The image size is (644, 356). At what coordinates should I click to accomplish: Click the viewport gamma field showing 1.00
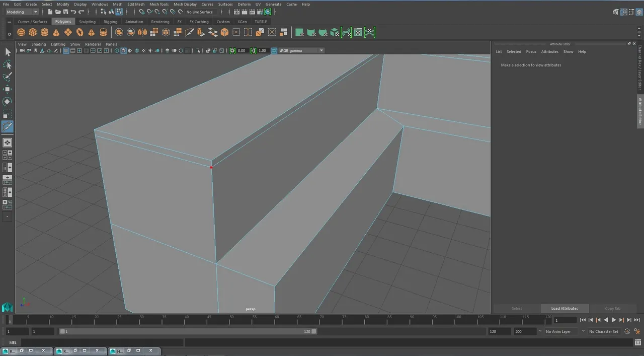click(x=263, y=50)
